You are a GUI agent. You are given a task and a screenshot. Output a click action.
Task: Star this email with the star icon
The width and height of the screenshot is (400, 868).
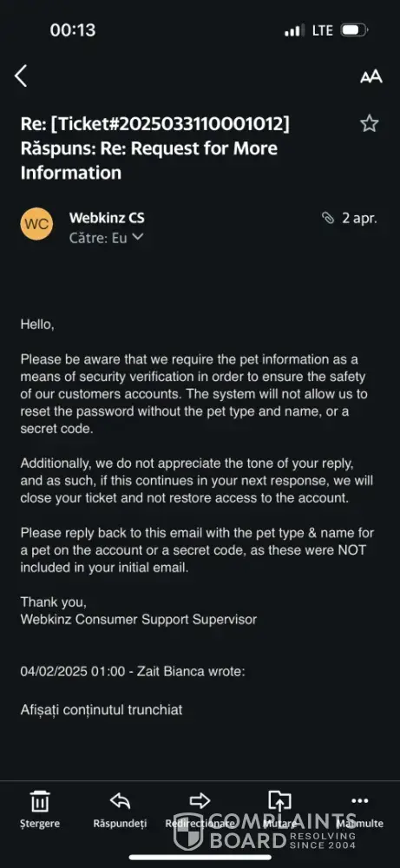click(x=369, y=123)
